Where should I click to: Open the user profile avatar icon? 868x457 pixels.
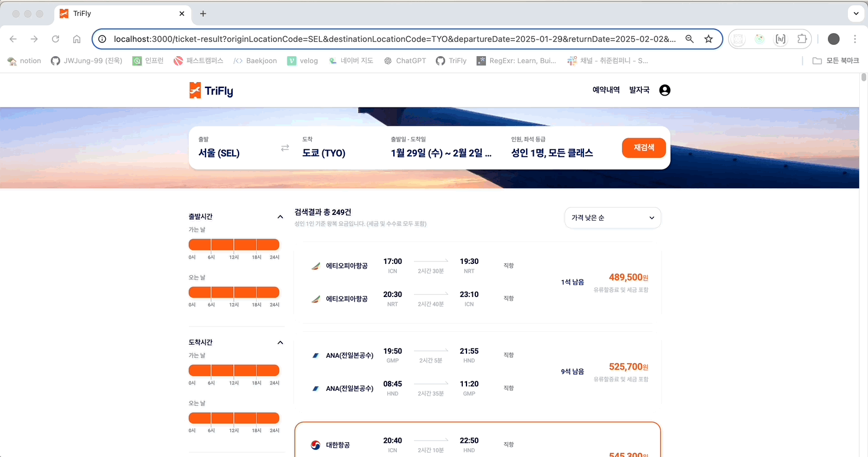[x=665, y=90]
